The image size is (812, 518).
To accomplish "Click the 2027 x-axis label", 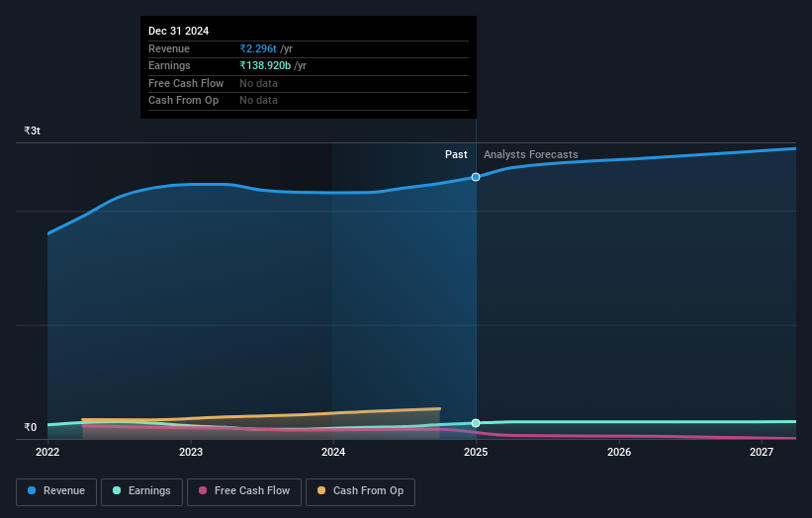I will pyautogui.click(x=762, y=453).
